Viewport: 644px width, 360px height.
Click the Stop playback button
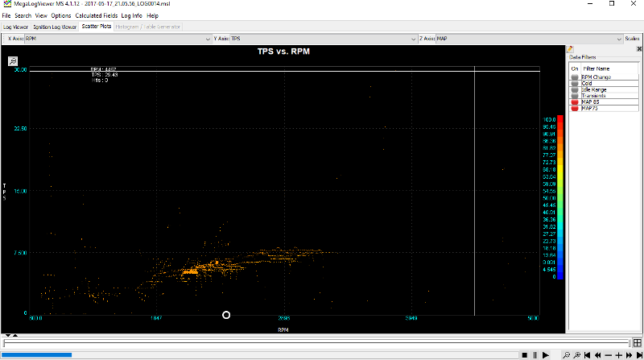(x=524, y=354)
